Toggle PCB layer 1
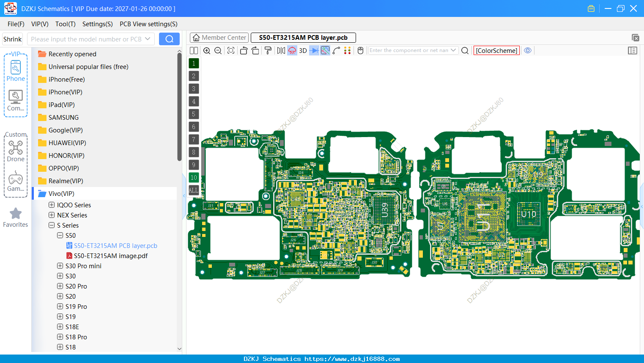644x363 pixels. [194, 63]
